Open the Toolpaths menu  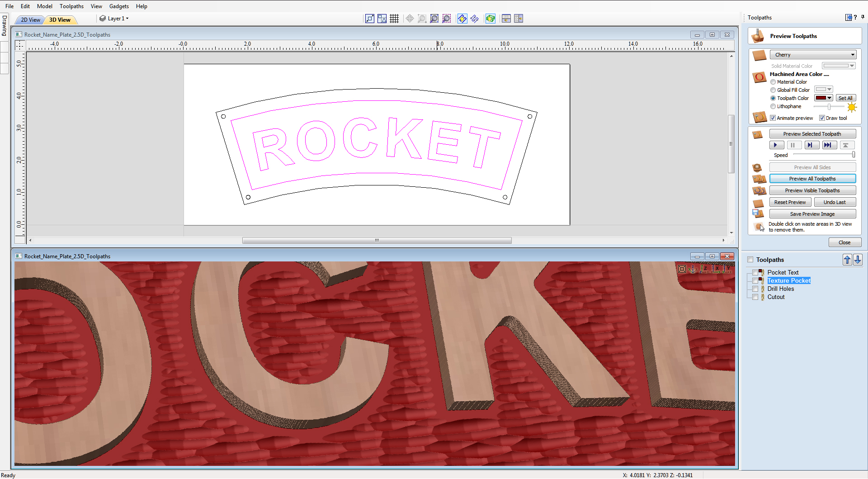tap(71, 6)
